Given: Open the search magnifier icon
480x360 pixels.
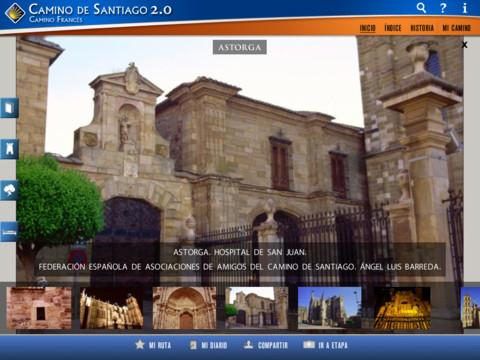Looking at the screenshot, I should point(421,8).
